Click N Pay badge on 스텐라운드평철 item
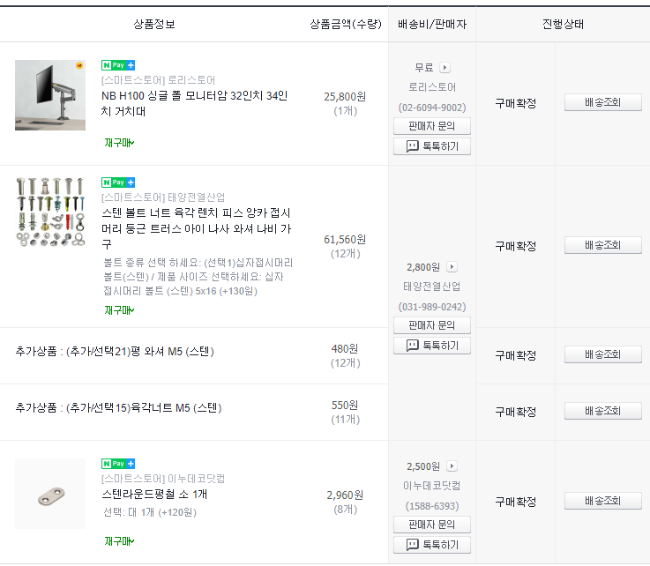 (118, 464)
